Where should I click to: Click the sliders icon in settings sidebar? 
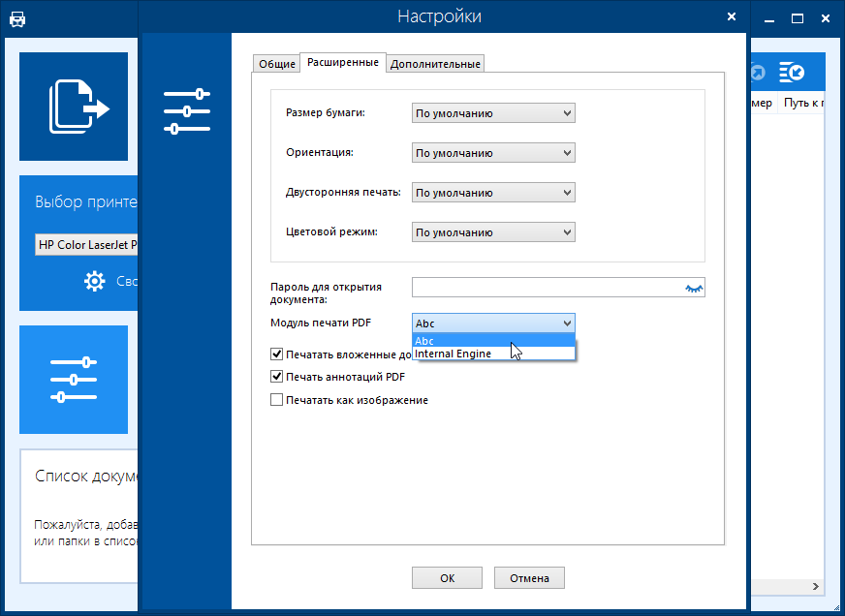point(186,111)
